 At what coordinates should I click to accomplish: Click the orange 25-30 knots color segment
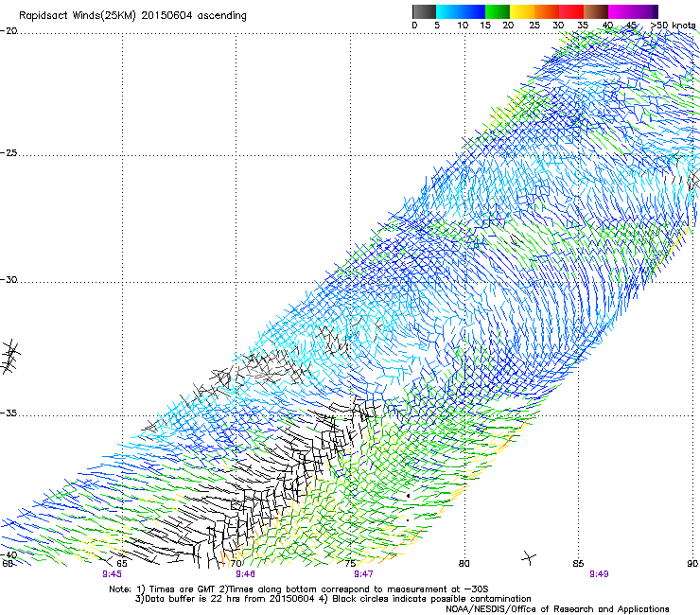[x=547, y=11]
